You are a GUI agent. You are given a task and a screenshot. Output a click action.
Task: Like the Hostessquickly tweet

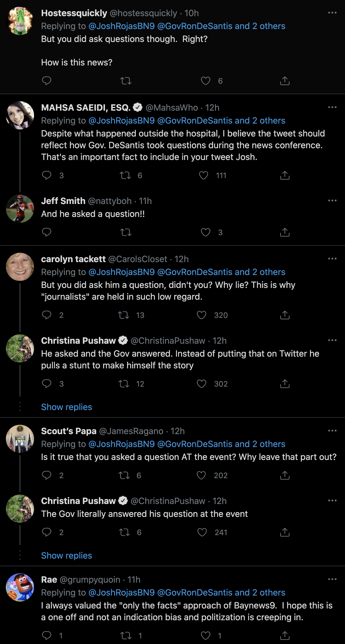[x=205, y=81]
